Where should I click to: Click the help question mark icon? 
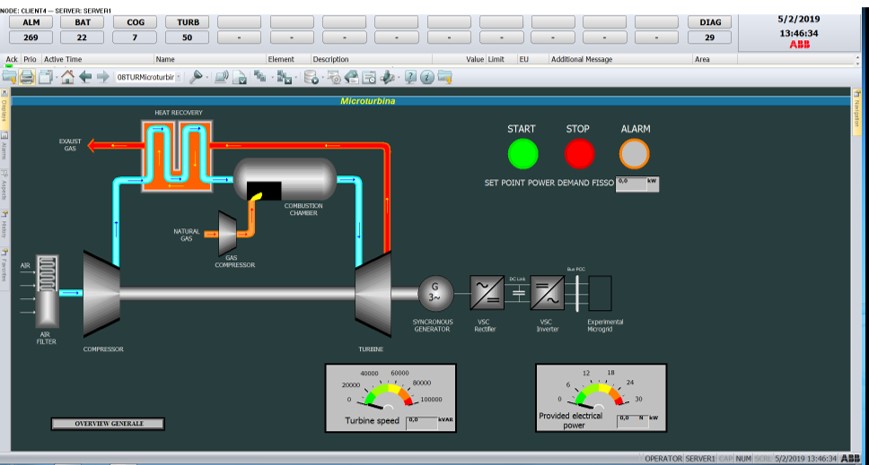pyautogui.click(x=411, y=77)
